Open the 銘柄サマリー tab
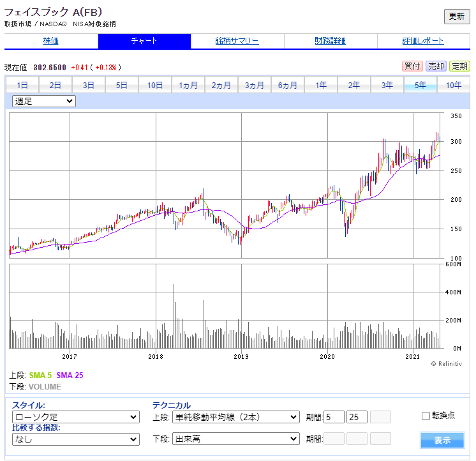Image resolution: width=476 pixels, height=461 pixels. coord(237,41)
